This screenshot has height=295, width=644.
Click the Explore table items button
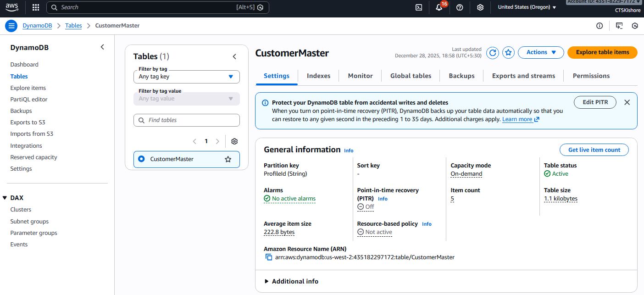pos(602,52)
